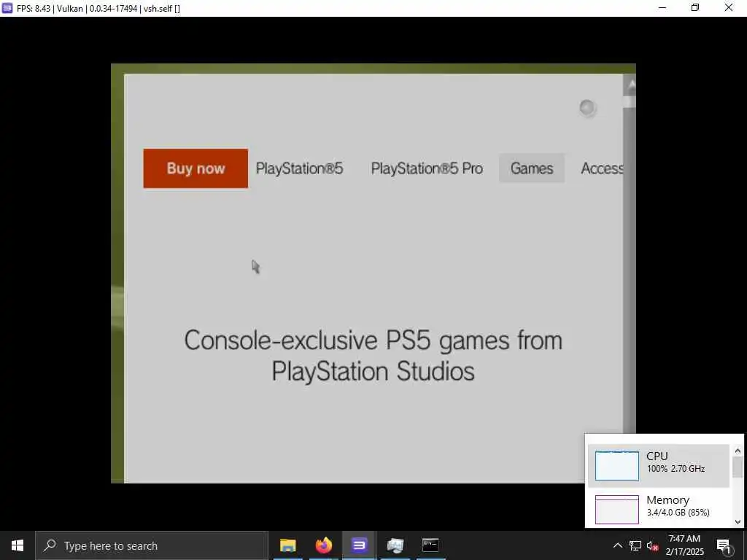Switch to the emulator taskbar icon
Viewport: 747px width, 560px height.
(x=359, y=545)
